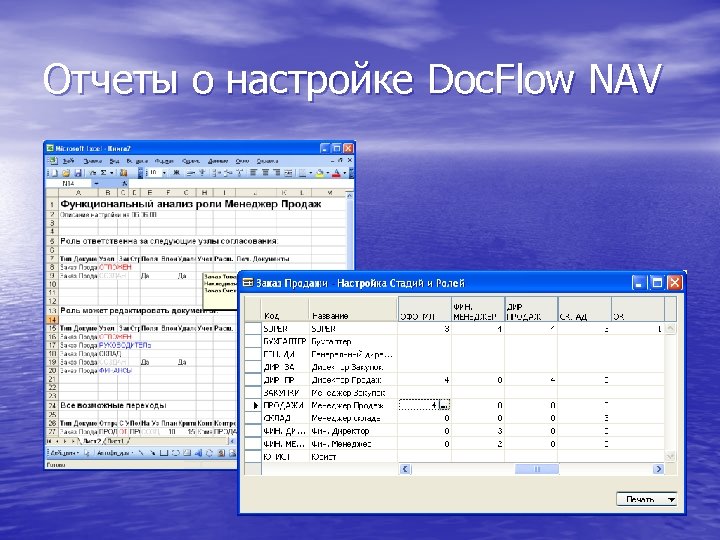The width and height of the screenshot is (720, 540).
Task: Select the Oval drawing tool
Action: point(176,453)
